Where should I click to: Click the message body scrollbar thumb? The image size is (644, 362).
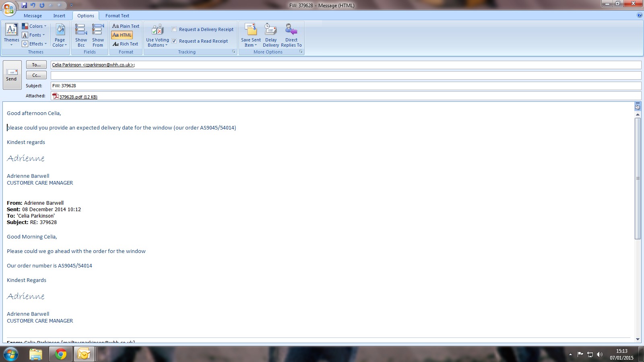pos(638,178)
